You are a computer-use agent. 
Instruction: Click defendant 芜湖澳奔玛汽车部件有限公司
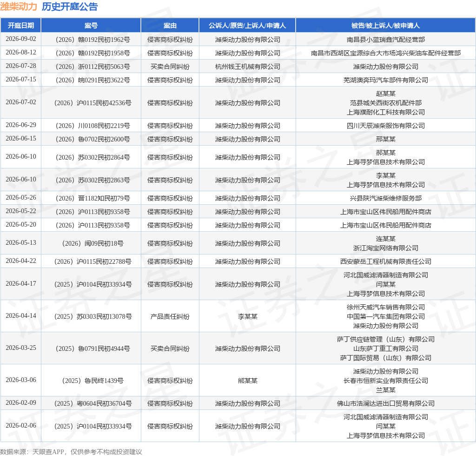coord(385,80)
